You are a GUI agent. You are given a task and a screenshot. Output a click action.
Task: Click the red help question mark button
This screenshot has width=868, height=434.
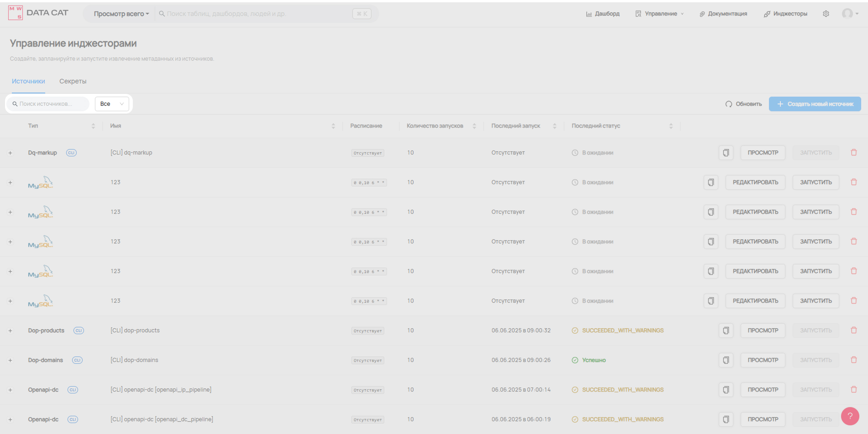[x=850, y=416]
